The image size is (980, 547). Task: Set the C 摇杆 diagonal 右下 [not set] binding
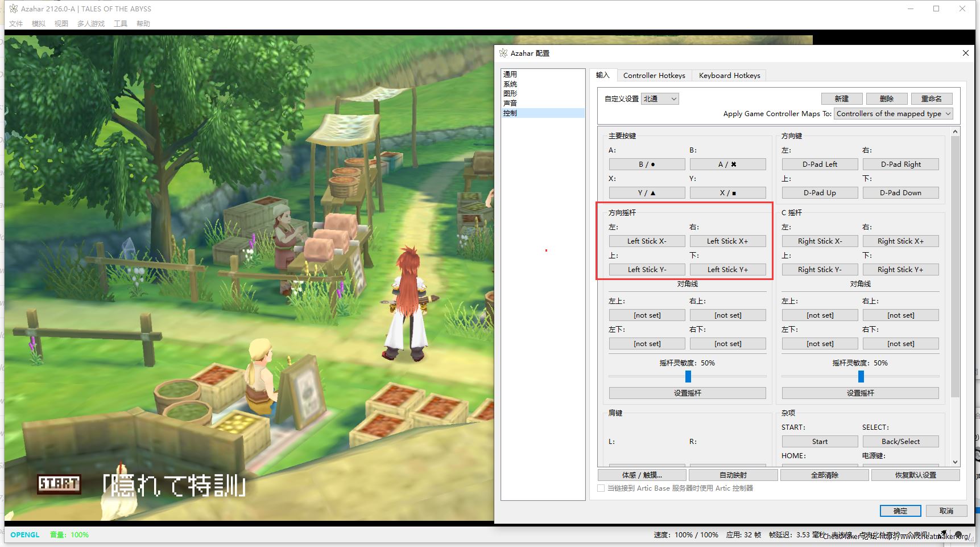901,343
